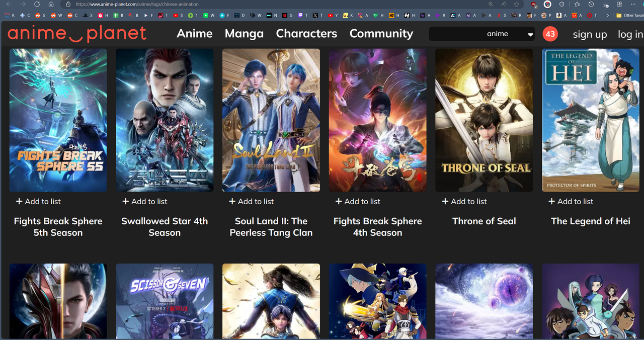Open browser History clock icon
The height and width of the screenshot is (340, 644).
(x=591, y=4)
